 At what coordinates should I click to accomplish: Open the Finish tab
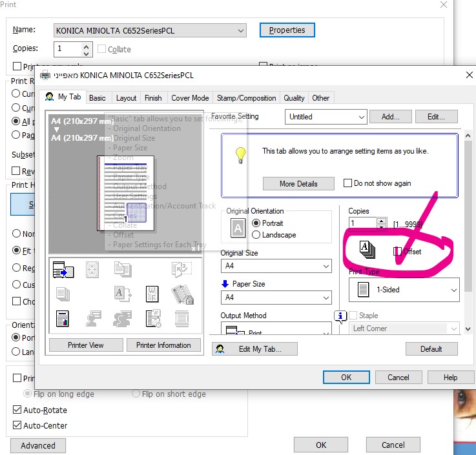click(153, 98)
